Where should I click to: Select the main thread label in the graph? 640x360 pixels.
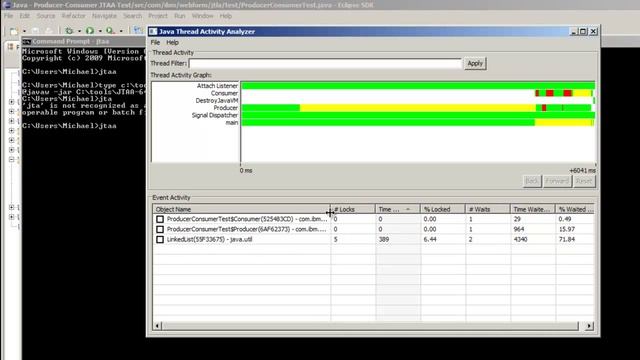[x=232, y=122]
